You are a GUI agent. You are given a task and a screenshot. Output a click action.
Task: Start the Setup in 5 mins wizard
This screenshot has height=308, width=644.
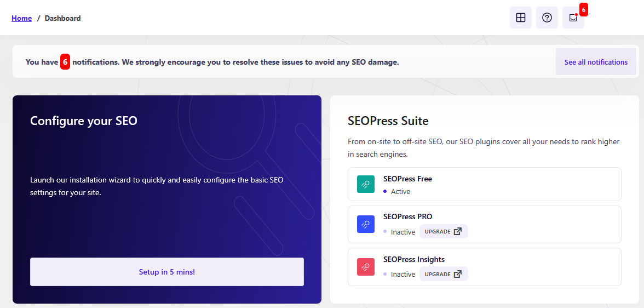tap(166, 272)
